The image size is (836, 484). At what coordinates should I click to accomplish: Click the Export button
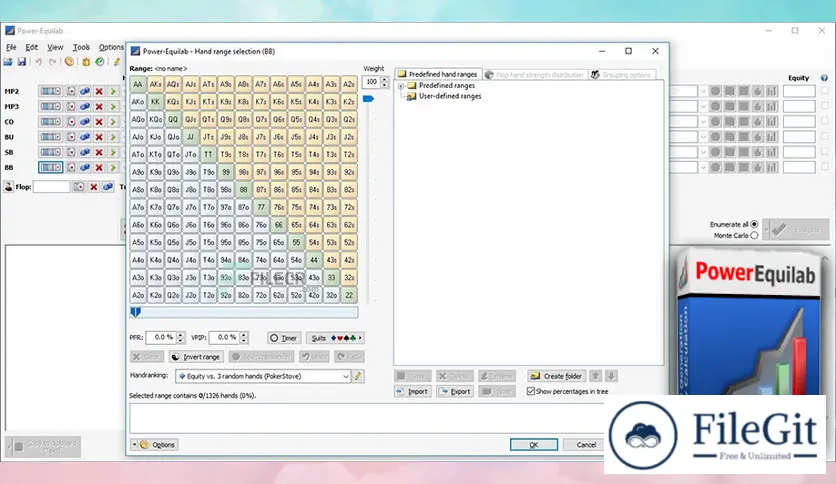tap(455, 391)
